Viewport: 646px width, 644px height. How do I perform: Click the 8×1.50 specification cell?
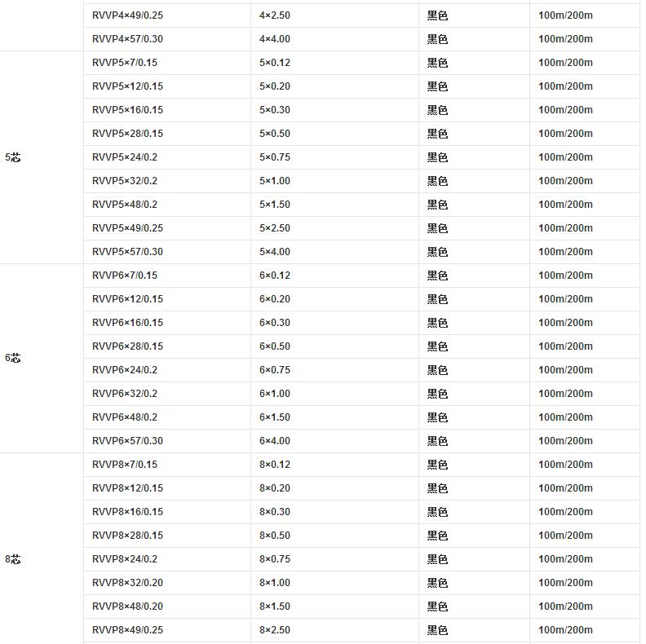pos(275,607)
